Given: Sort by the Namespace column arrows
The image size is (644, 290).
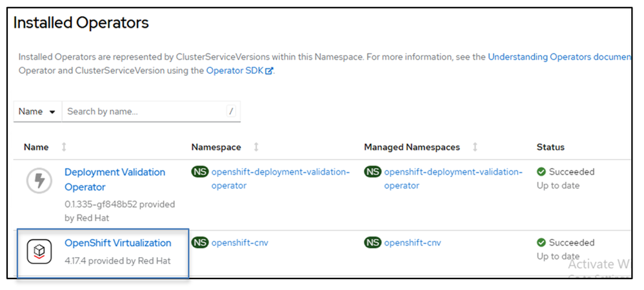Looking at the screenshot, I should (x=256, y=147).
